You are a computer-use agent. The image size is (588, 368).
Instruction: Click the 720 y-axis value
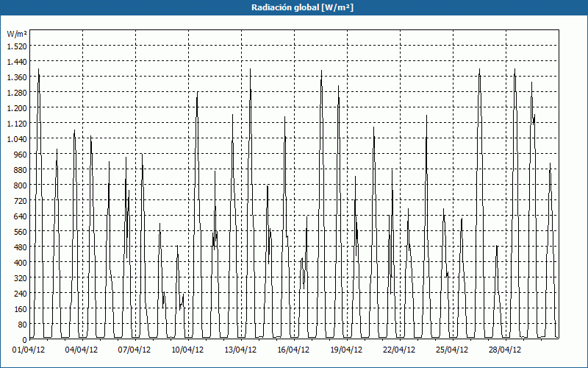(x=21, y=200)
